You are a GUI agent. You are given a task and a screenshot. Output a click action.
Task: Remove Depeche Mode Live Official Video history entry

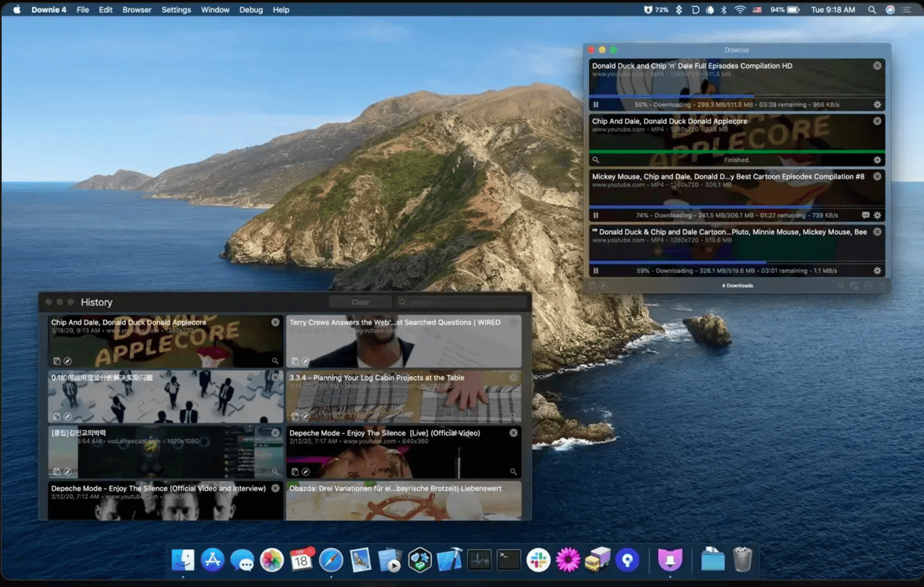[513, 433]
